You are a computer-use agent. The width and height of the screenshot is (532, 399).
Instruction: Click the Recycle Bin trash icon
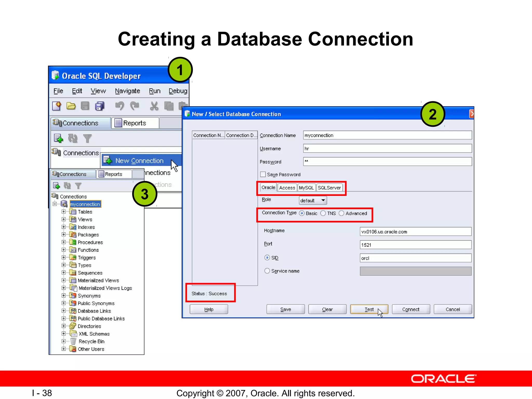pos(74,341)
